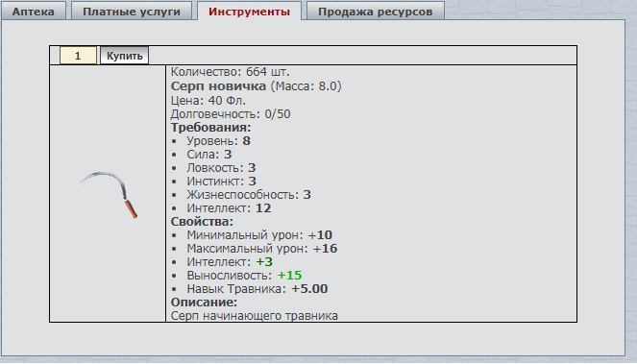Click the Интеллект: +3 property
This screenshot has width=637, height=364.
click(230, 261)
